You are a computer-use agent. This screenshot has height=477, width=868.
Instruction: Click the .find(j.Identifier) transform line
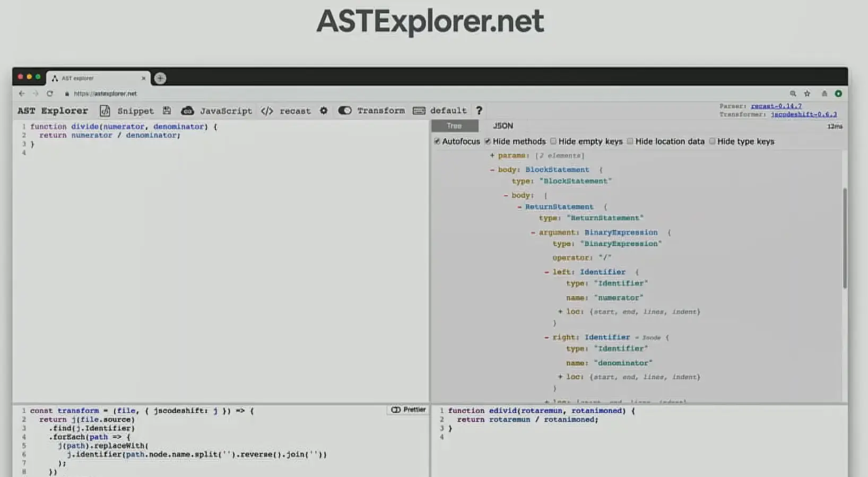(92, 428)
